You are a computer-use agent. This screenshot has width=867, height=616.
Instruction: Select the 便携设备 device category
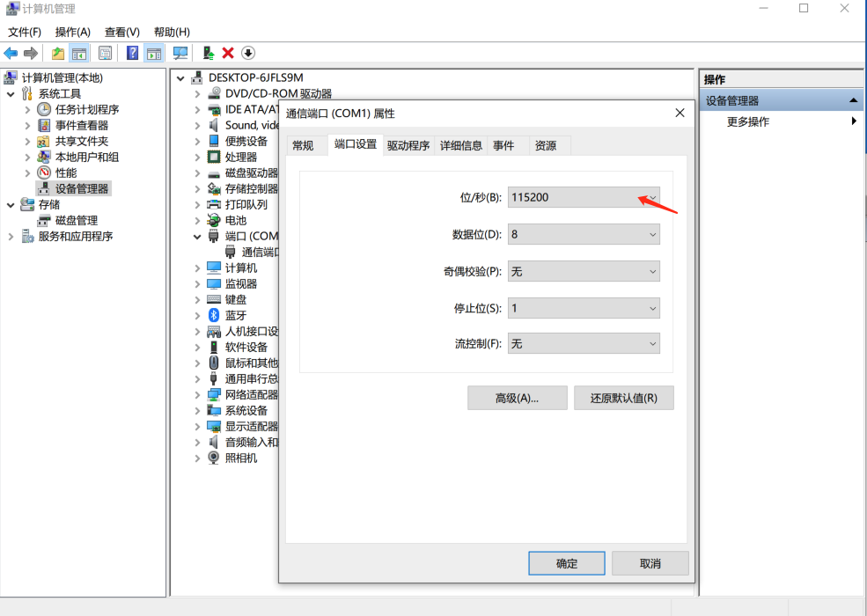click(x=246, y=141)
